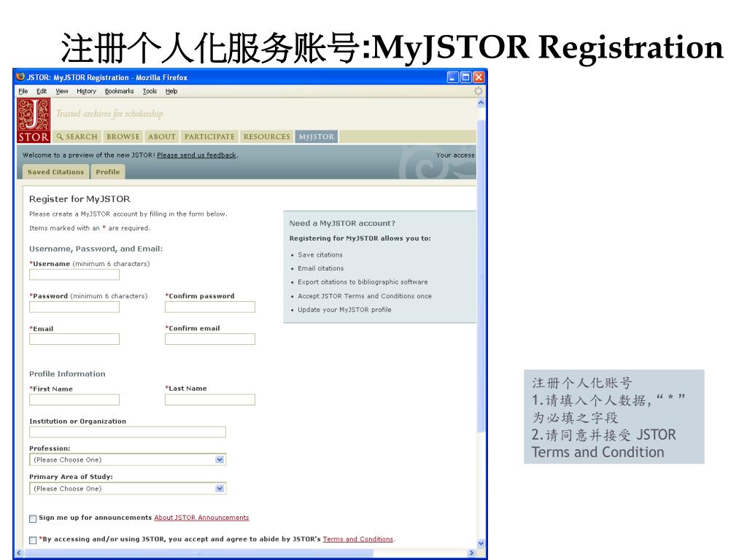Click the Confirm email field
Screen dimensions: 747x560
click(210, 339)
